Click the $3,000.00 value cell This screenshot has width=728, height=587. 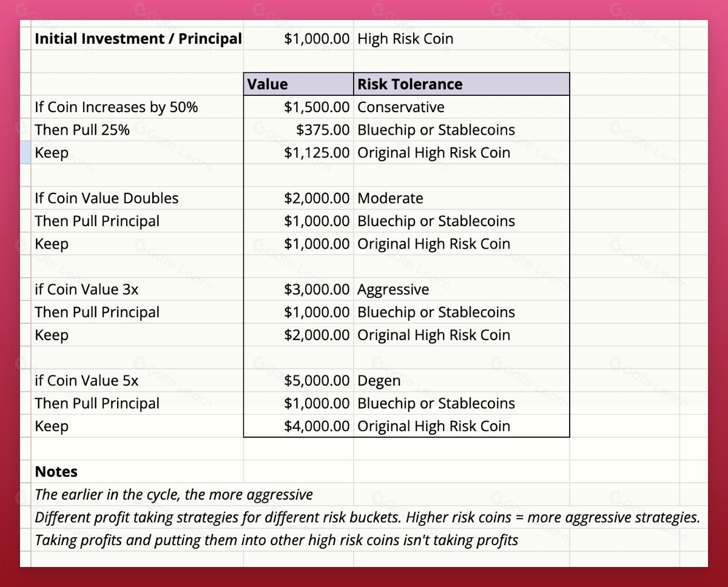tap(317, 289)
